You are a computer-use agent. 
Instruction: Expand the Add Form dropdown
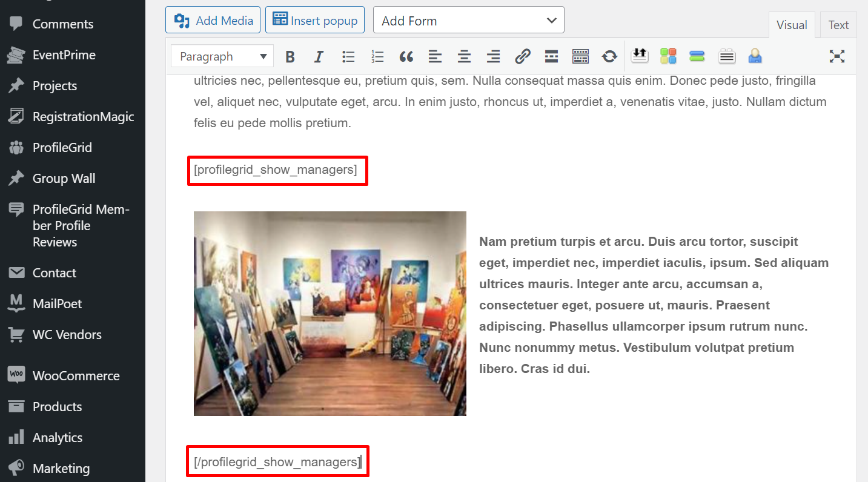tap(468, 21)
